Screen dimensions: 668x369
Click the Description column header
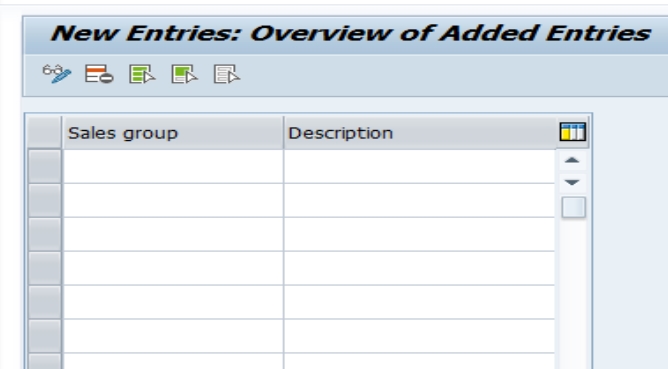coord(420,133)
